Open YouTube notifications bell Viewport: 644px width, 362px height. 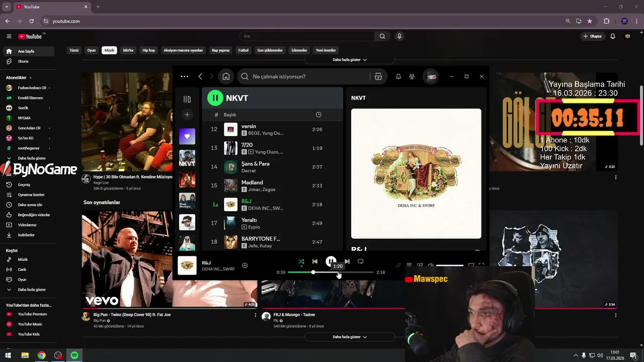(x=613, y=36)
